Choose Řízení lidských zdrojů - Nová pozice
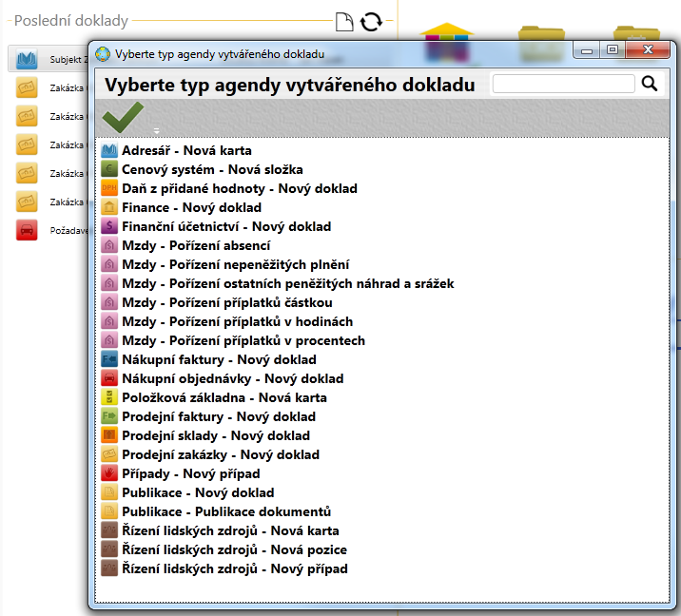 234,549
